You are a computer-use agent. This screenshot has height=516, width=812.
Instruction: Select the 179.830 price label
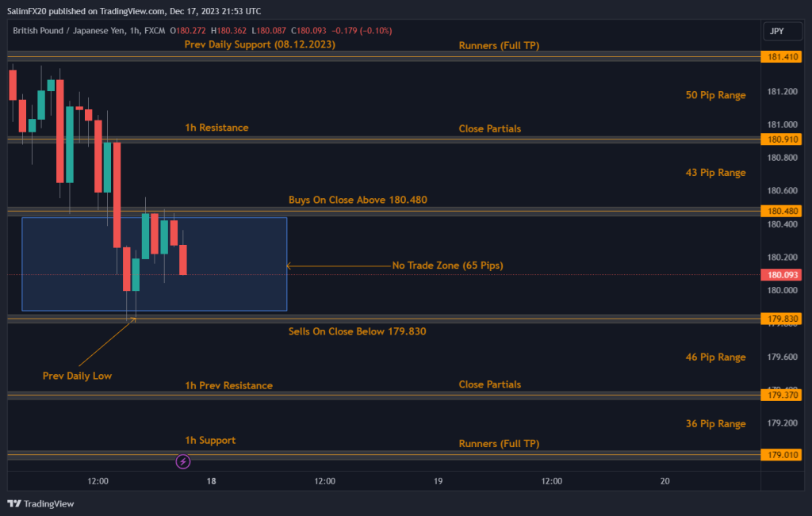[779, 319]
